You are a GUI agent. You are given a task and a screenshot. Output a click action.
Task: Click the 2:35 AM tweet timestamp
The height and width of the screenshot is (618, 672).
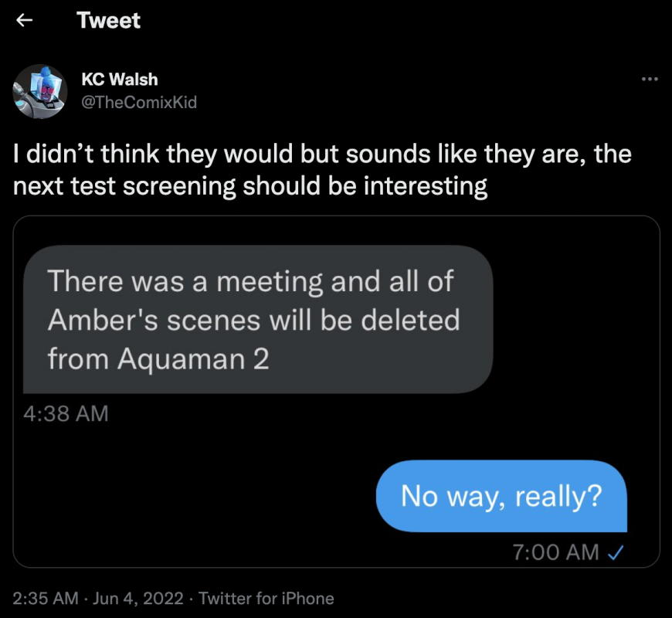(46, 598)
